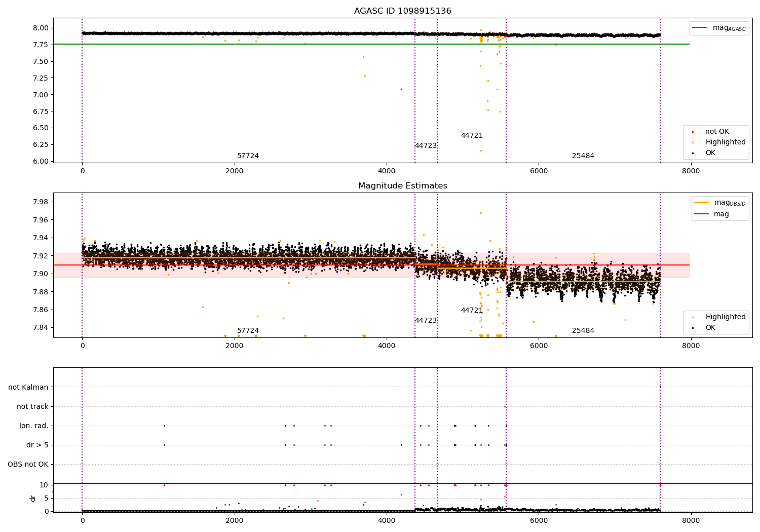Viewport: 760px width, 532px height.
Task: Click the '2000' x tick of bottom plot
Action: (235, 521)
